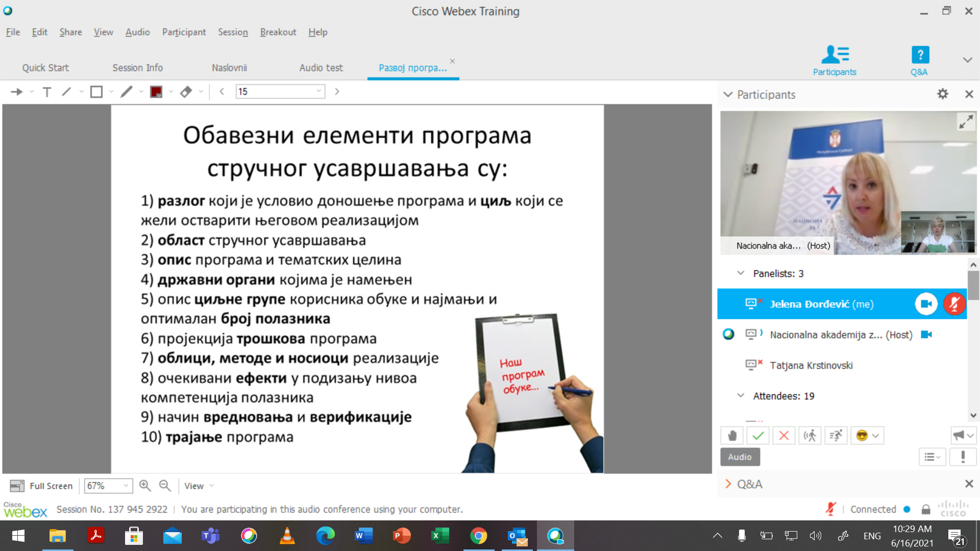This screenshot has height=551, width=980.
Task: Open the slide number dropdown
Action: [x=318, y=91]
